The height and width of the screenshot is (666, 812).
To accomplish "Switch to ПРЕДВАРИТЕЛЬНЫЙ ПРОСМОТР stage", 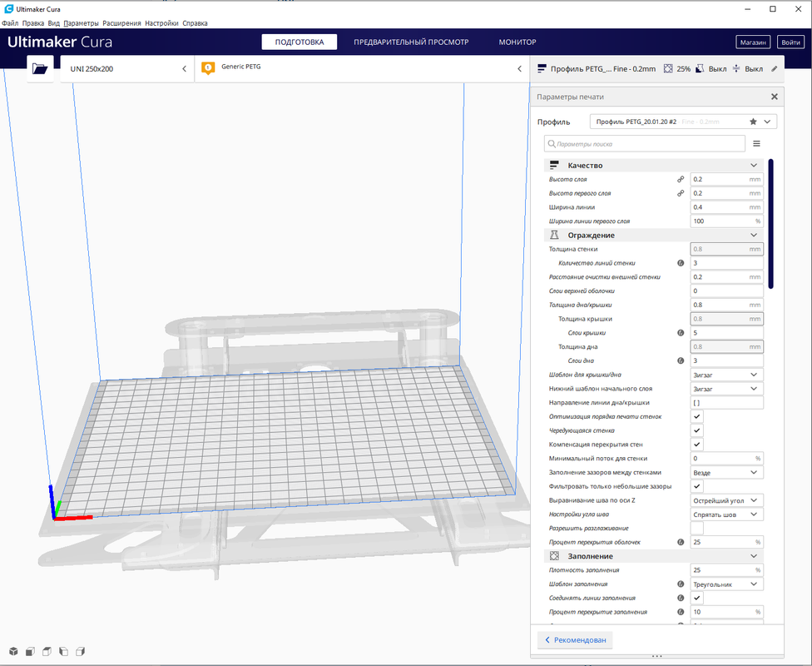I will 411,42.
